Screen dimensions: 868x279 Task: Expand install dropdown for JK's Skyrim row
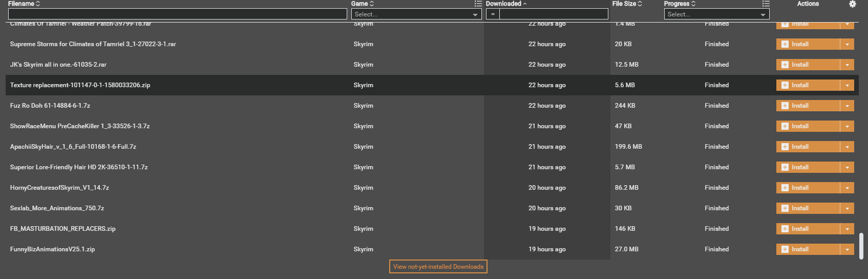coord(847,65)
